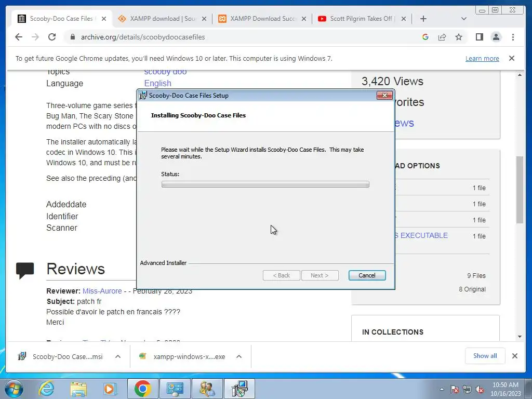Show all downloads
Viewport: 532px width, 399px height.
click(x=485, y=355)
